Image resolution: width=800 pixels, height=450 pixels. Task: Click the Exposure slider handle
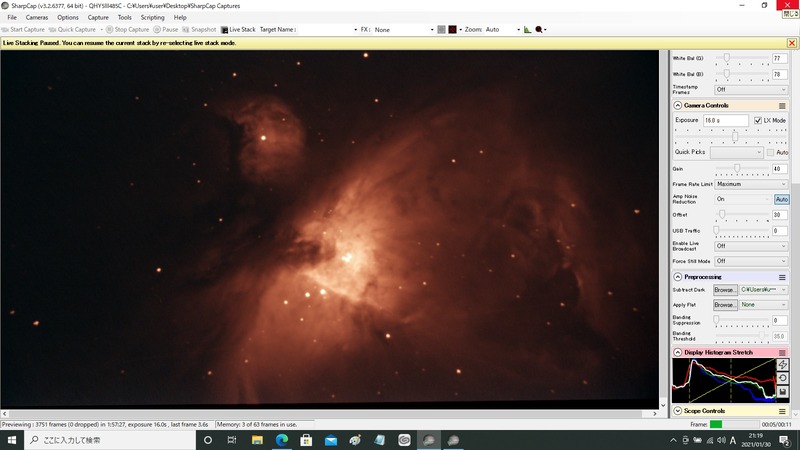coord(735,136)
